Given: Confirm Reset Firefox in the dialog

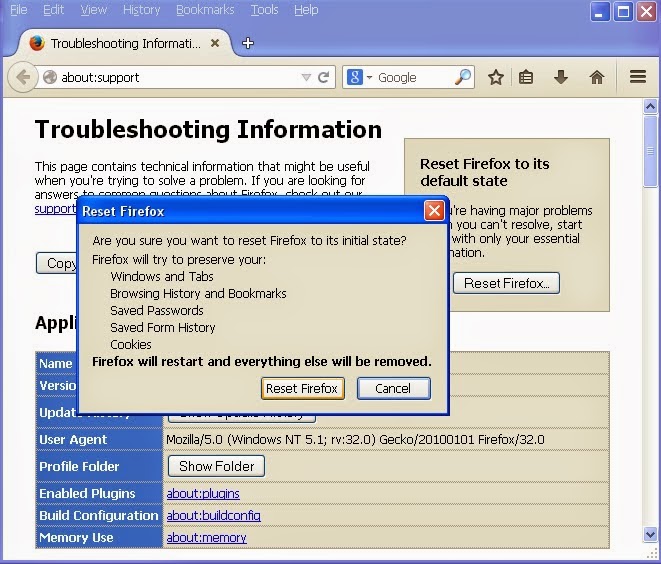Looking at the screenshot, I should coord(303,388).
